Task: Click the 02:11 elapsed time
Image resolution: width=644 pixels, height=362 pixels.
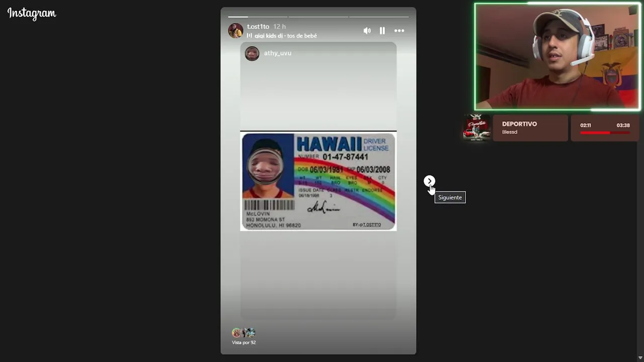Action: click(x=586, y=125)
